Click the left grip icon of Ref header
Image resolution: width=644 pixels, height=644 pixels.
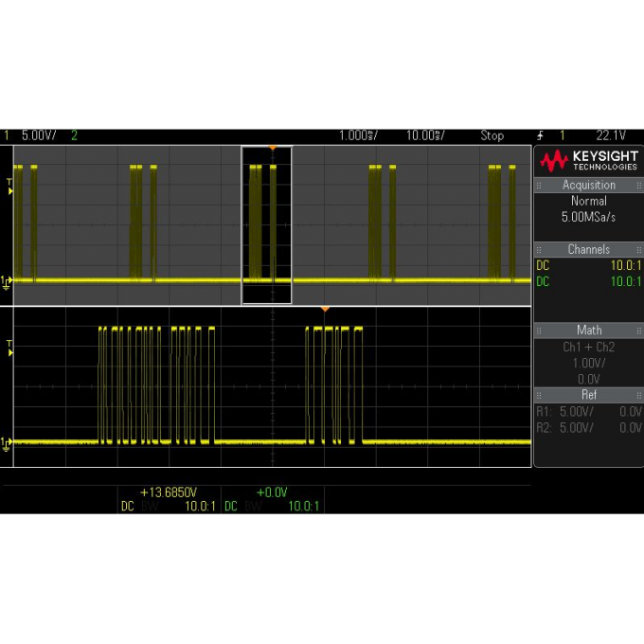539,396
